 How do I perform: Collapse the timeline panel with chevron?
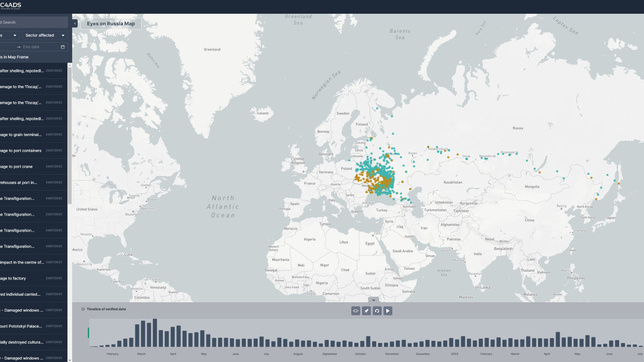[x=374, y=300]
